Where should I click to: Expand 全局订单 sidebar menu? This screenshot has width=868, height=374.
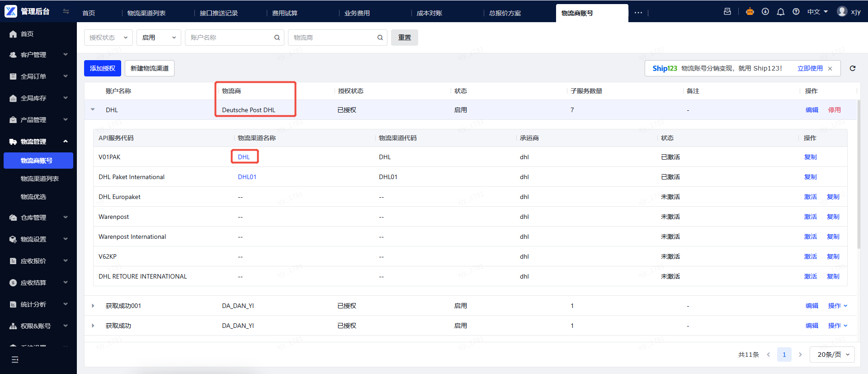38,76
